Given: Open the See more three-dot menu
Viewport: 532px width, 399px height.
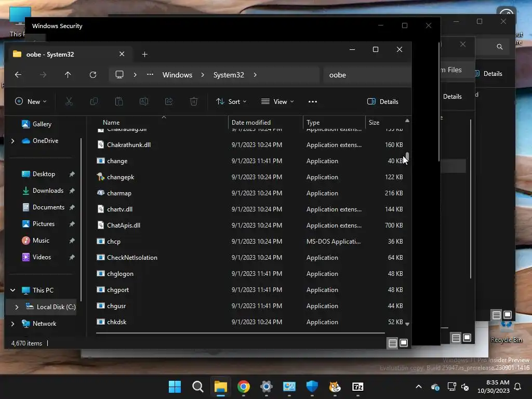Looking at the screenshot, I should coord(313,101).
